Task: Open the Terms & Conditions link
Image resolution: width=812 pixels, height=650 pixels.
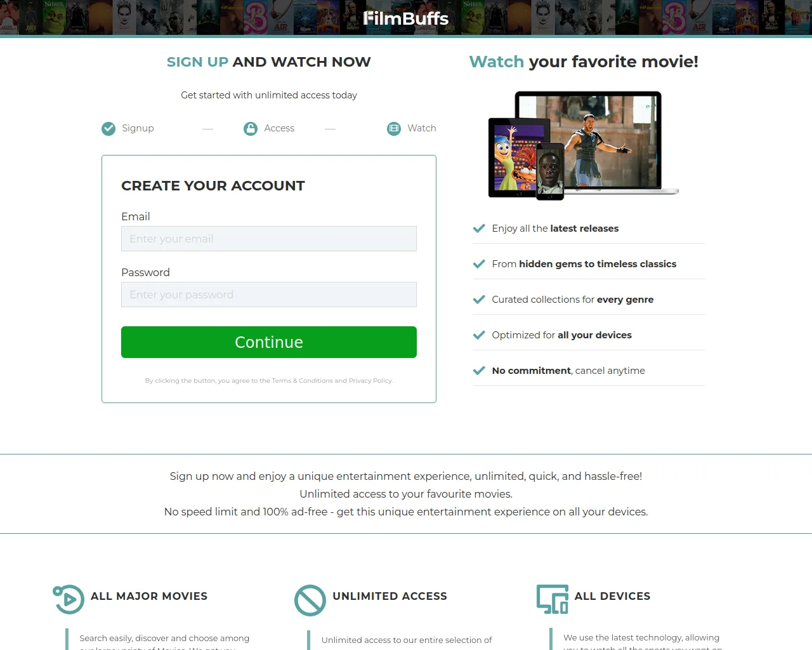Action: coord(303,381)
